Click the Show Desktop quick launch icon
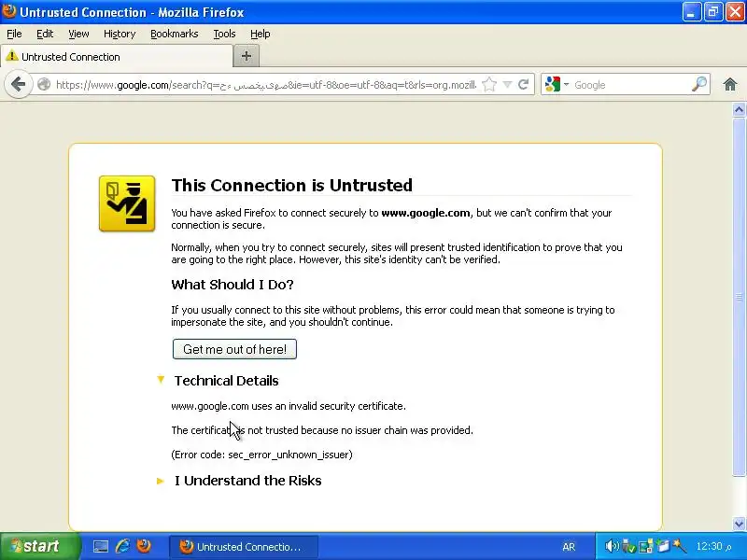The image size is (747, 560). [101, 546]
